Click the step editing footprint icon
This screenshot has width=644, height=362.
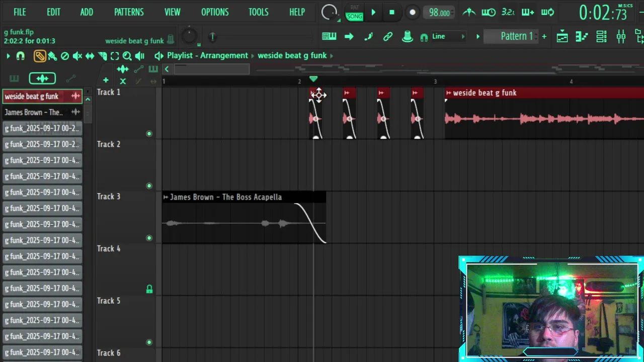click(x=368, y=36)
